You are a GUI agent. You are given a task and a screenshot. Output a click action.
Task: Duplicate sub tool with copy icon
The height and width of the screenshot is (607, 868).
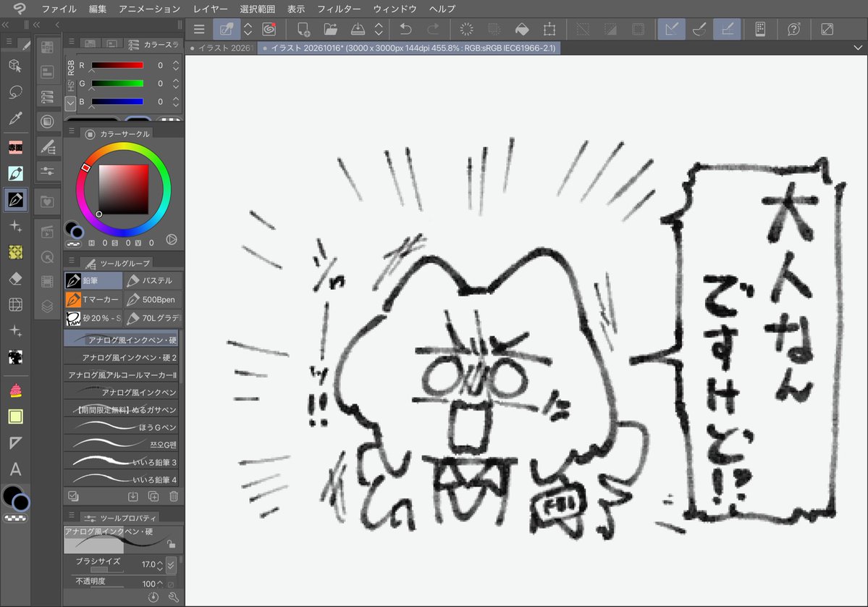tap(153, 496)
